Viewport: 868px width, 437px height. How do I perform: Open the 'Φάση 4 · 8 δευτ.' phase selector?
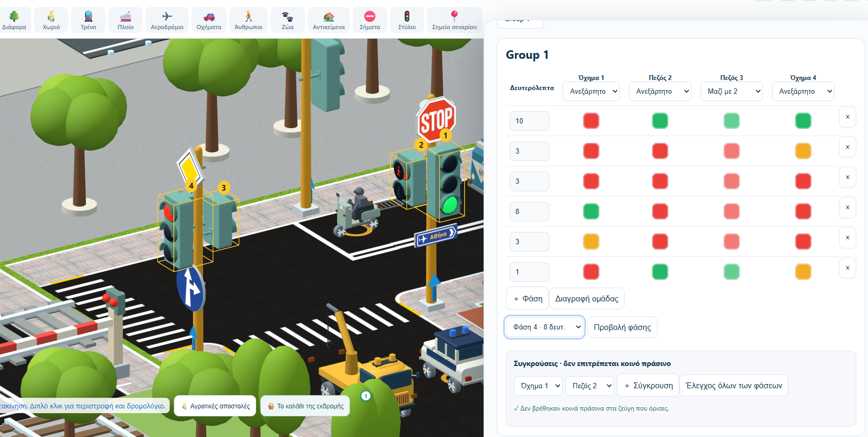pyautogui.click(x=545, y=327)
